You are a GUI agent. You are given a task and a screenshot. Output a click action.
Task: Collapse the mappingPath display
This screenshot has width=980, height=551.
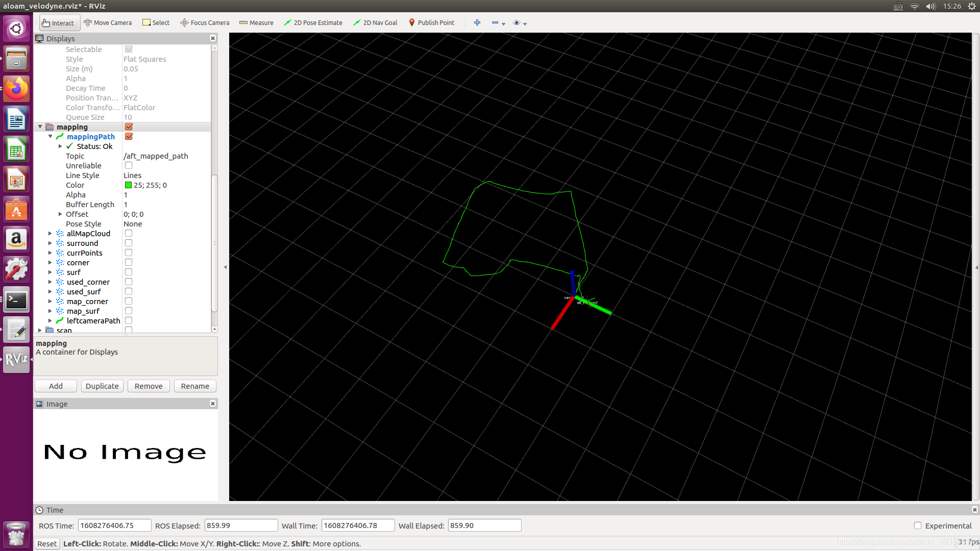[x=50, y=137]
